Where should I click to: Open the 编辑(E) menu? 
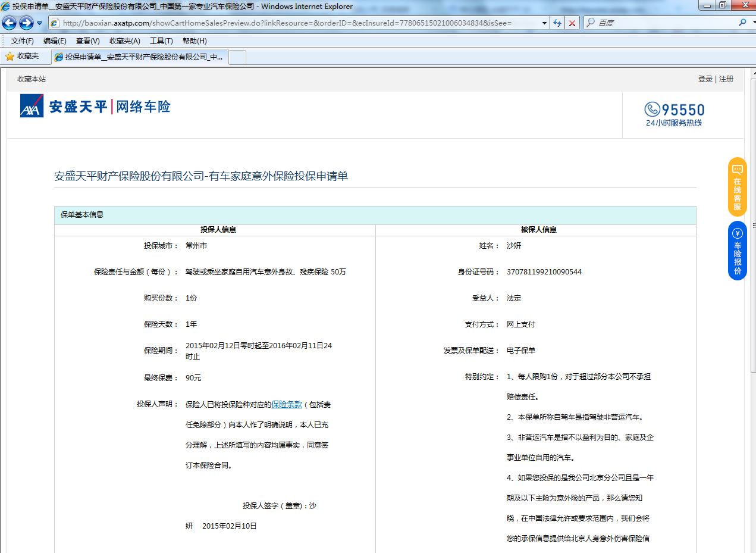[x=55, y=41]
